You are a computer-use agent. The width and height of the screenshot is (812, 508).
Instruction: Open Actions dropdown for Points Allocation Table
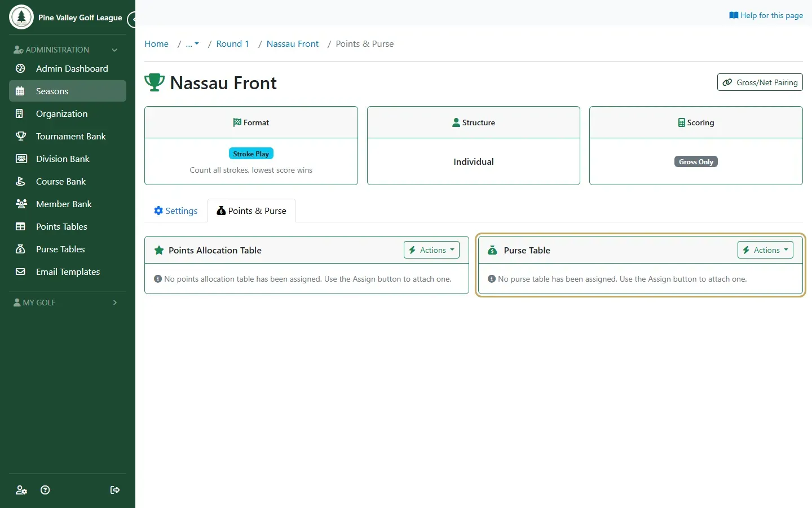coord(431,250)
